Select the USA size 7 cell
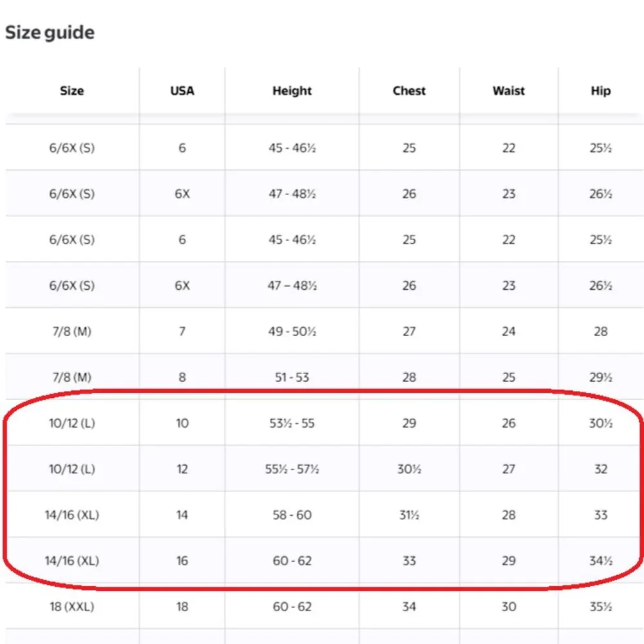Screen dimensions: 644x644 (x=182, y=332)
